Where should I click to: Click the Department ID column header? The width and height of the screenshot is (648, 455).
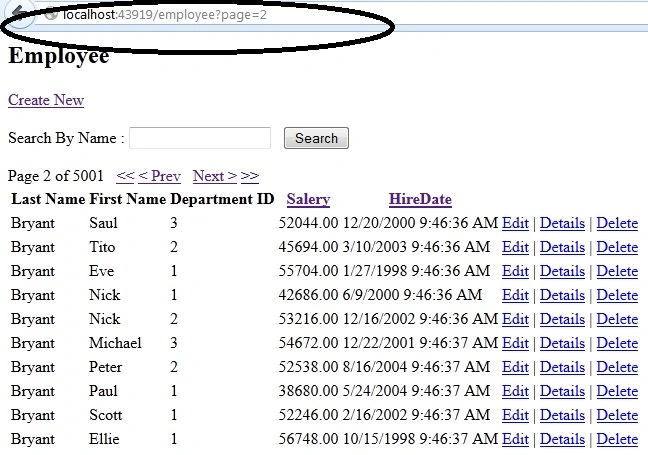click(222, 199)
